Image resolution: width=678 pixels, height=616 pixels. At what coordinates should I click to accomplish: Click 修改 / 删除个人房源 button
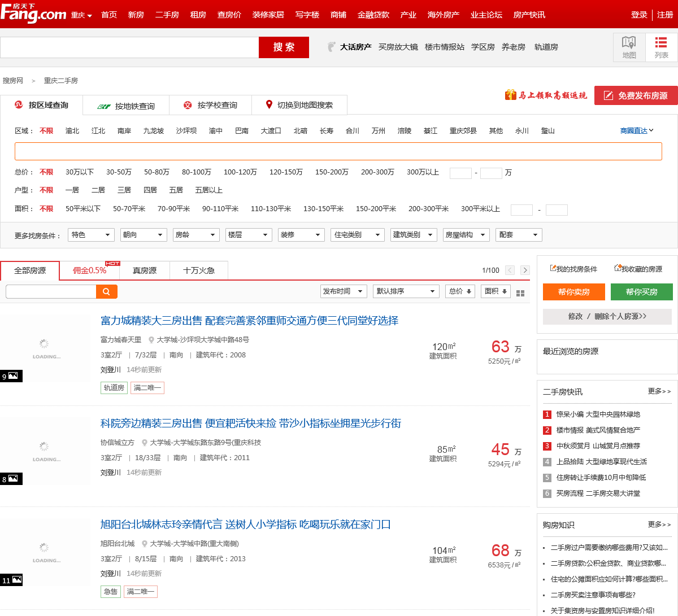tap(607, 316)
